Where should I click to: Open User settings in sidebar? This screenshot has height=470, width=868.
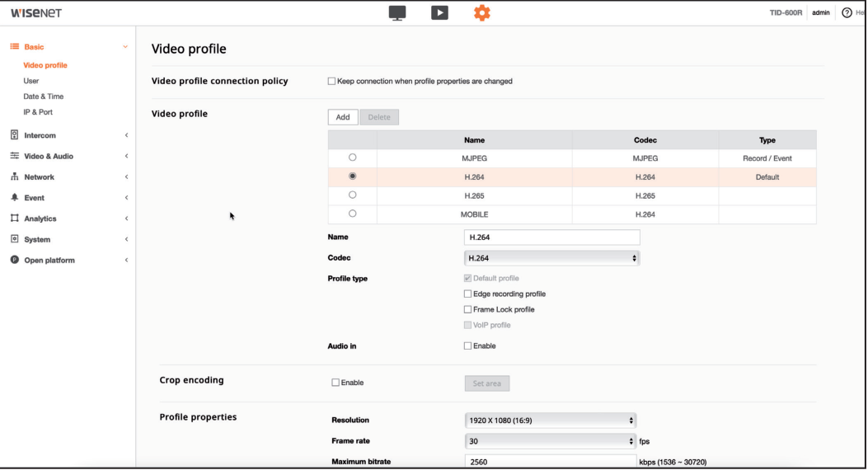click(x=31, y=81)
